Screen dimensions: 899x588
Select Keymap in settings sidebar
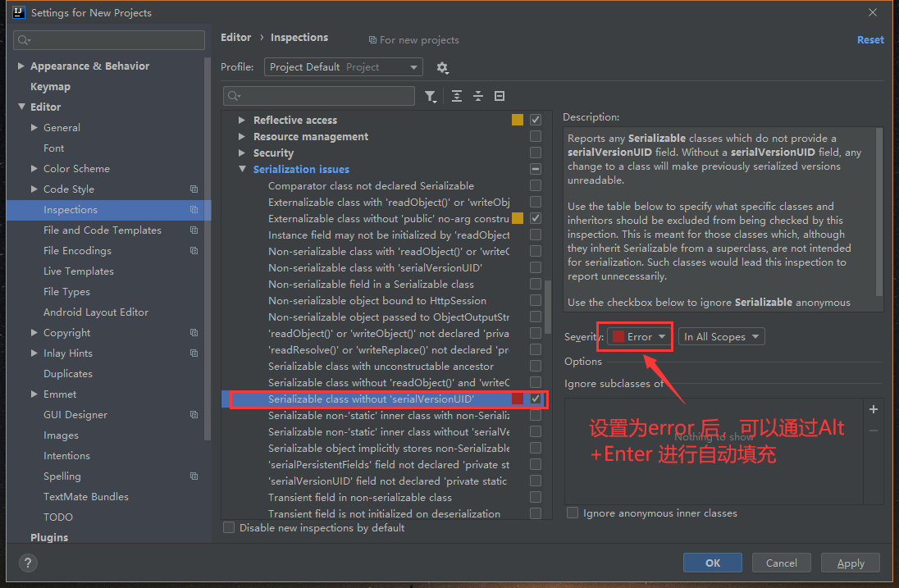(x=51, y=87)
